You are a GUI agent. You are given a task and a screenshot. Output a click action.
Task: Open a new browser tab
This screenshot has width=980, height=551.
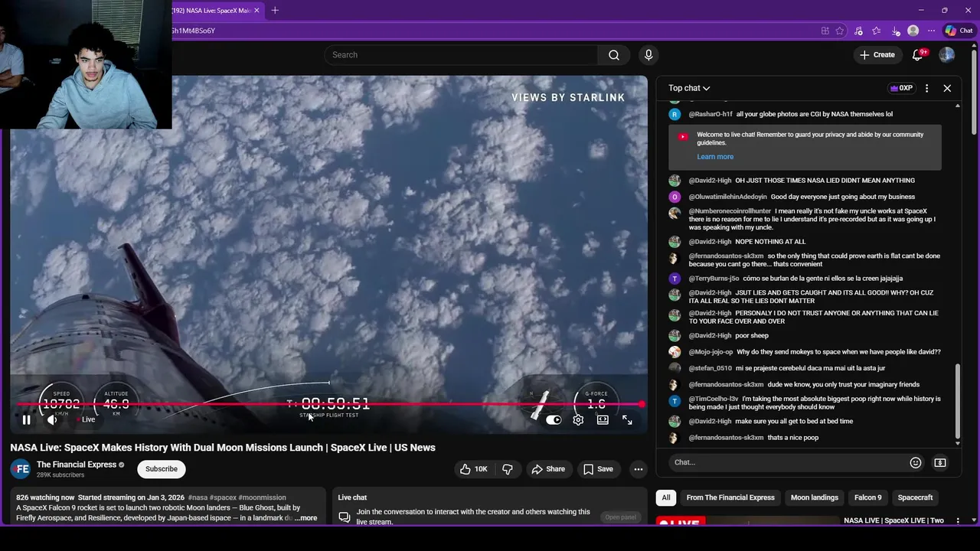[275, 10]
